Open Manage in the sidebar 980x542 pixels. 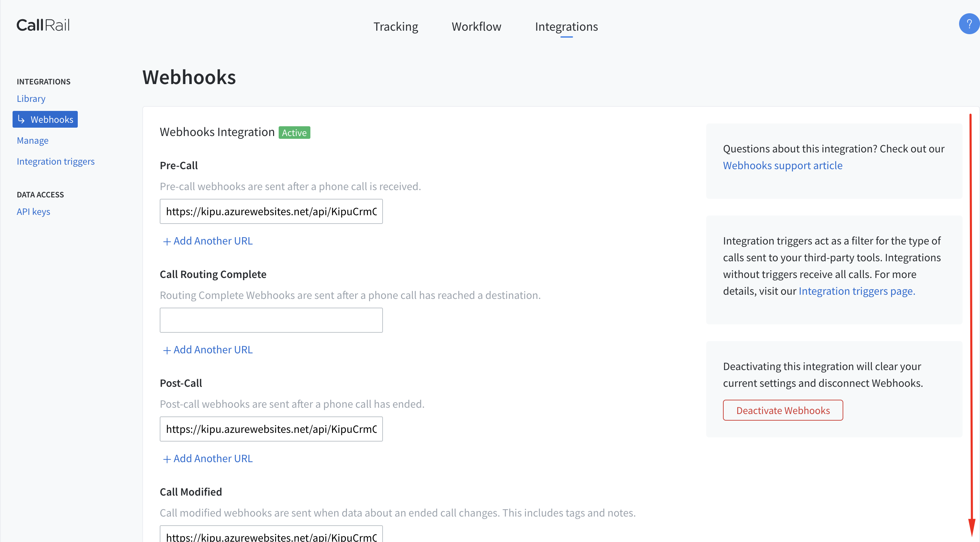[x=32, y=140]
